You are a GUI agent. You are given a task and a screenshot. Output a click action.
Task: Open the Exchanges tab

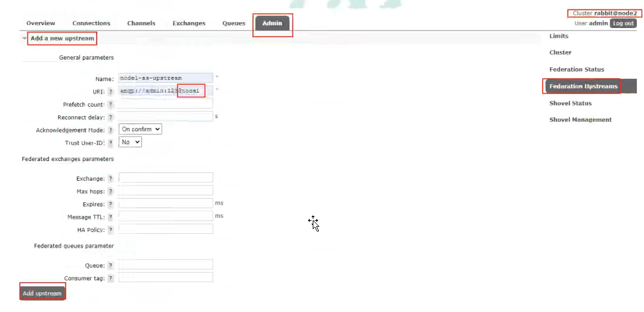click(189, 23)
